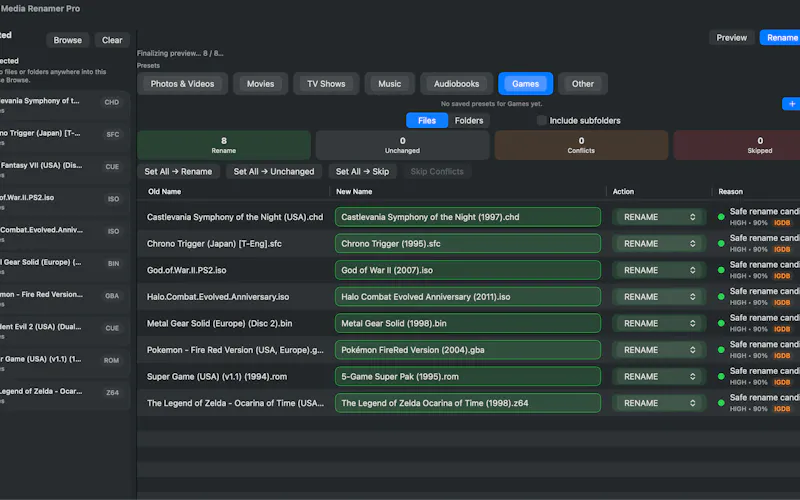Click the Old Name column header
Viewport: 800px width, 500px height.
tap(164, 191)
